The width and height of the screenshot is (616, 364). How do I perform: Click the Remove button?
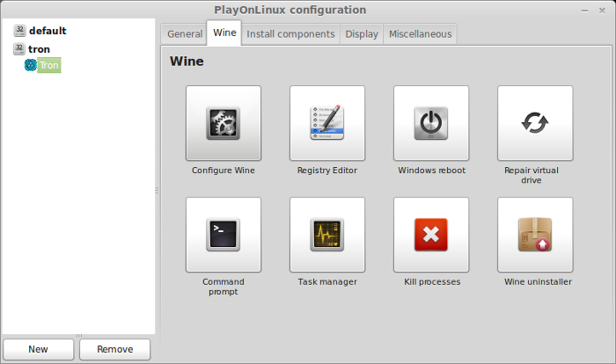pyautogui.click(x=114, y=349)
